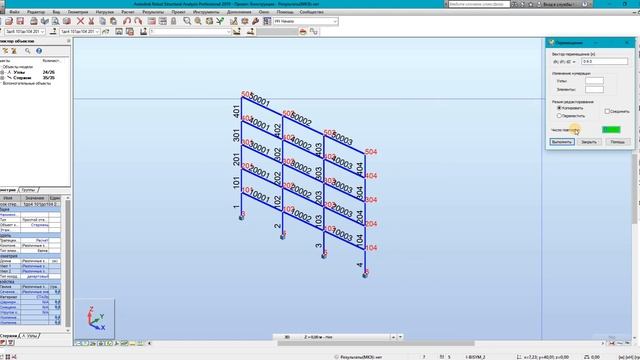Click the wrench Preferences toolbar icon
640x360 pixels.
coord(256,21)
